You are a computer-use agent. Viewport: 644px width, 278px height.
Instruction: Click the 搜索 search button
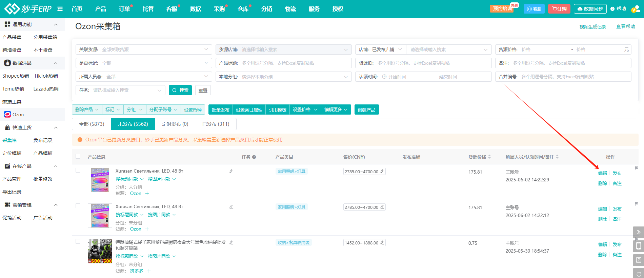point(180,90)
